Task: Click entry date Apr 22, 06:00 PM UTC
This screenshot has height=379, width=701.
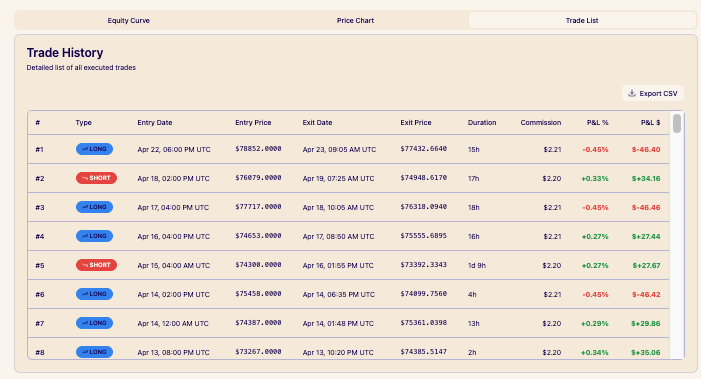Action: coord(174,149)
